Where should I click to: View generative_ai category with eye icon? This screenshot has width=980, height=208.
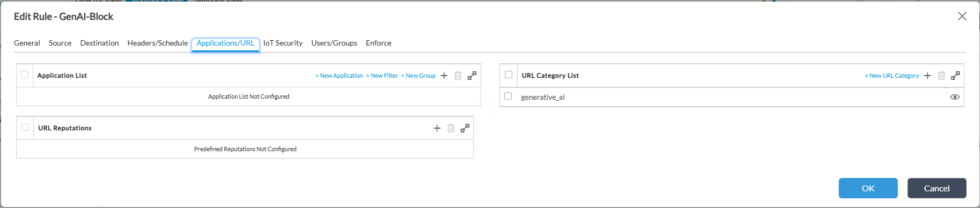tap(955, 97)
